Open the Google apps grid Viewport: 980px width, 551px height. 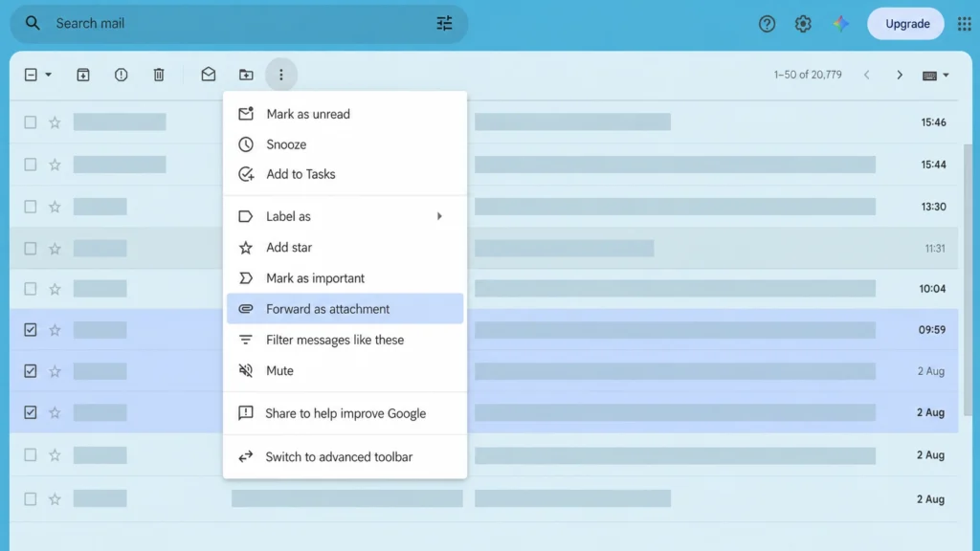965,24
